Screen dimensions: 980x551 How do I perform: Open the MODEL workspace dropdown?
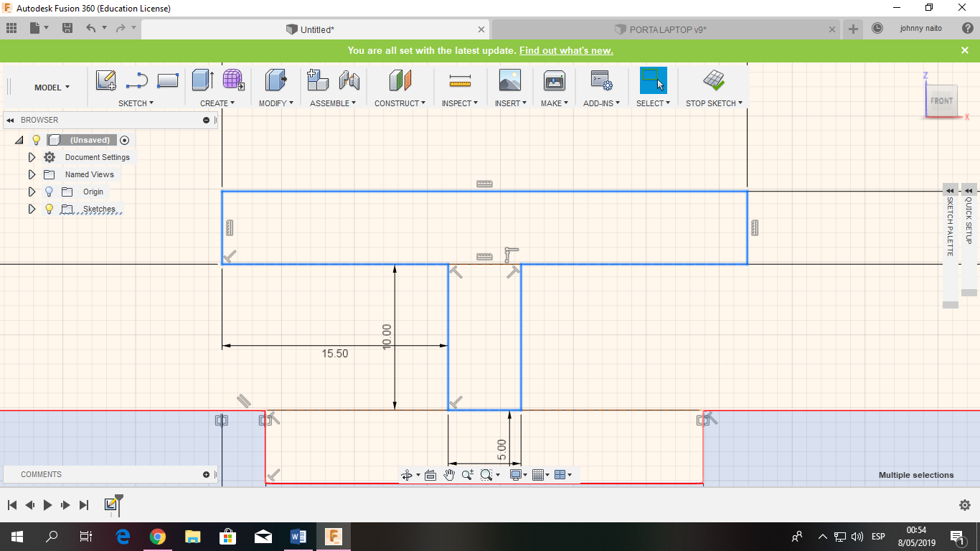coord(52,88)
